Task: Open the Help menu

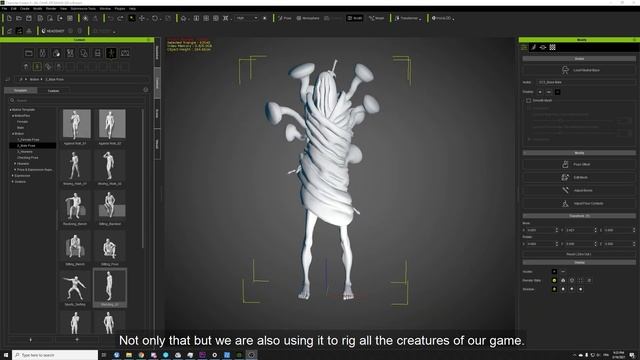Action: coord(132,9)
